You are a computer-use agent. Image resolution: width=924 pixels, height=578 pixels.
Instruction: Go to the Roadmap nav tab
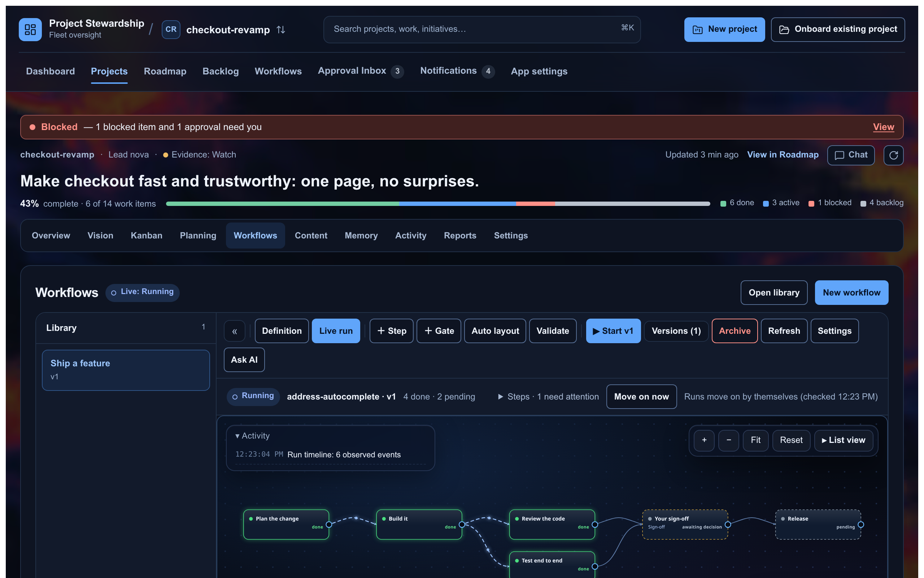(x=165, y=71)
